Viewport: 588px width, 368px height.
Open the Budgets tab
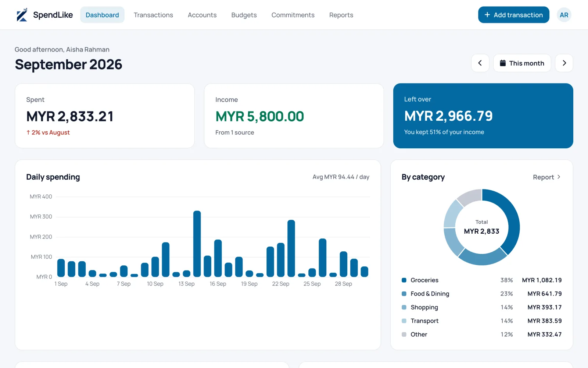(244, 15)
